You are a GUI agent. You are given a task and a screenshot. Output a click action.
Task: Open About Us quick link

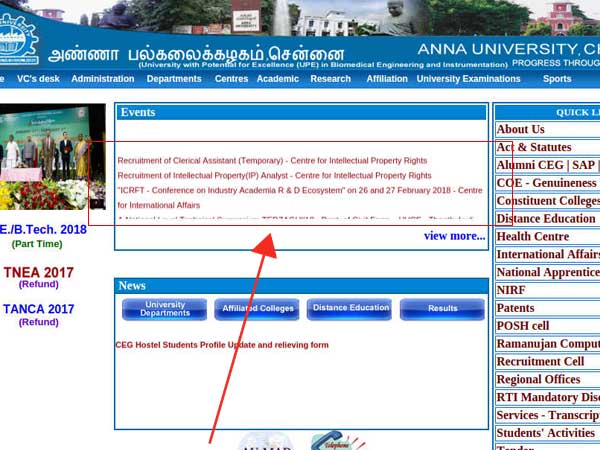(x=547, y=129)
